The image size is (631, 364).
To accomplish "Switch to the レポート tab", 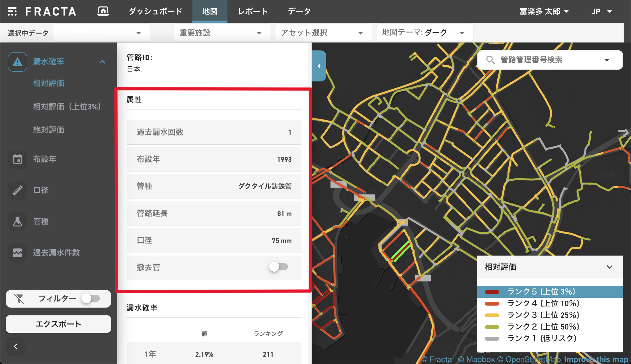I will pos(252,11).
